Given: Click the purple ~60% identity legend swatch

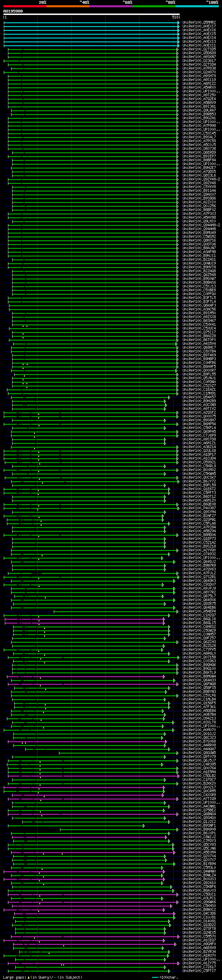Looking at the screenshot, I should pyautogui.click(x=111, y=6).
